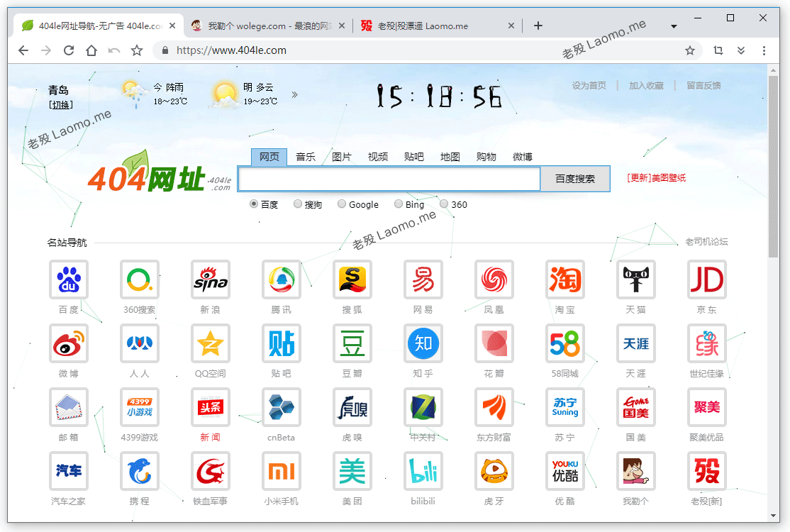Select the 搜狗 search engine radio button
The width and height of the screenshot is (790, 532).
click(x=298, y=204)
